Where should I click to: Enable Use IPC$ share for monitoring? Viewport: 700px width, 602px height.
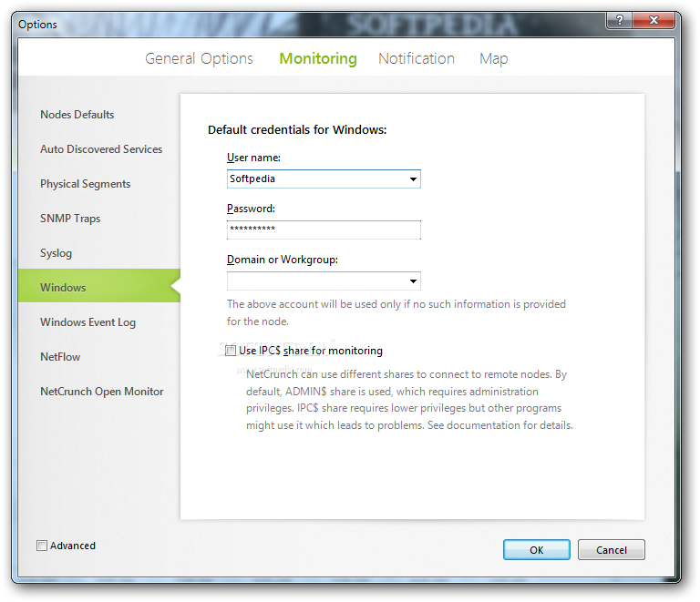(231, 351)
